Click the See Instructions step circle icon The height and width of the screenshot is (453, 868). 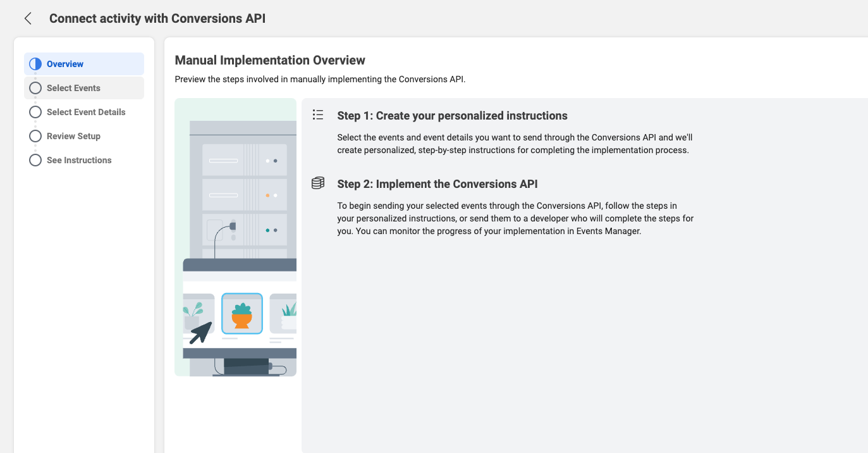coord(35,160)
